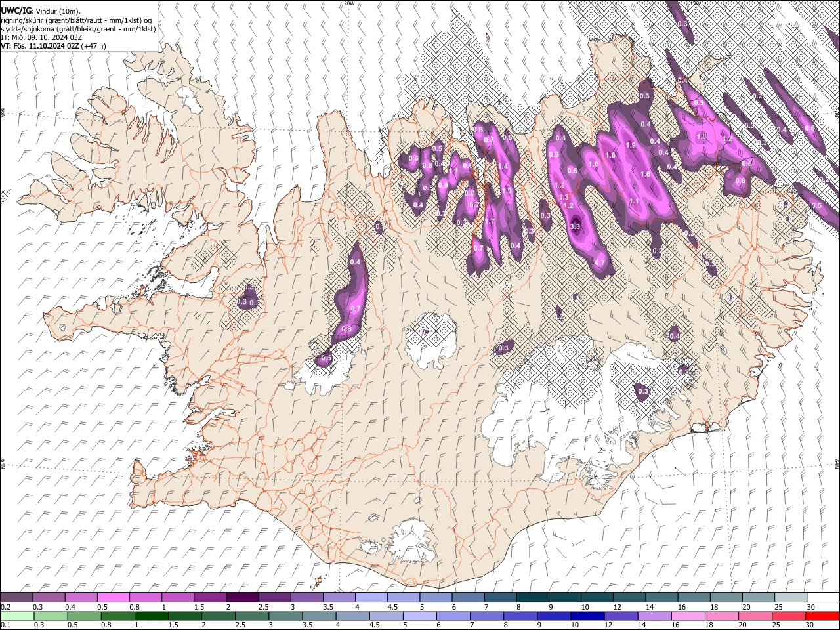Viewport: 840px width, 630px height.
Task: Click the pale grey upper swatch between 25 and 30
Action: pyautogui.click(x=791, y=597)
